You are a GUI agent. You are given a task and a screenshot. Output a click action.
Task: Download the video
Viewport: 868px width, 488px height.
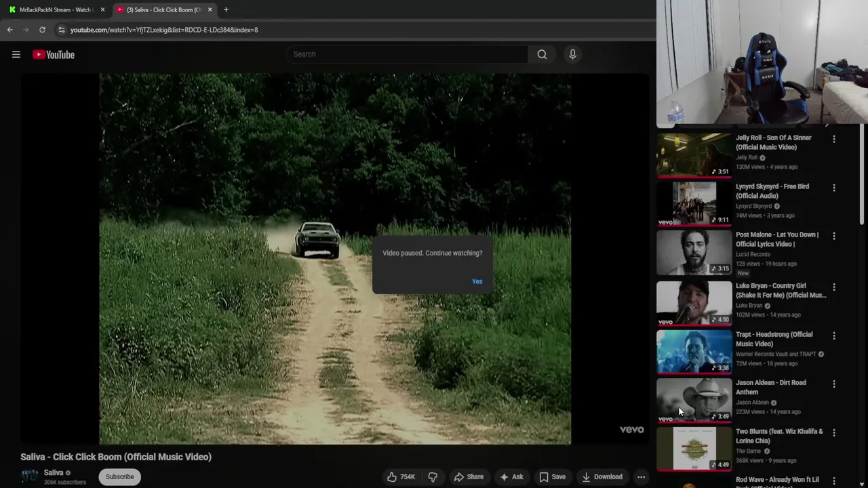pyautogui.click(x=602, y=476)
